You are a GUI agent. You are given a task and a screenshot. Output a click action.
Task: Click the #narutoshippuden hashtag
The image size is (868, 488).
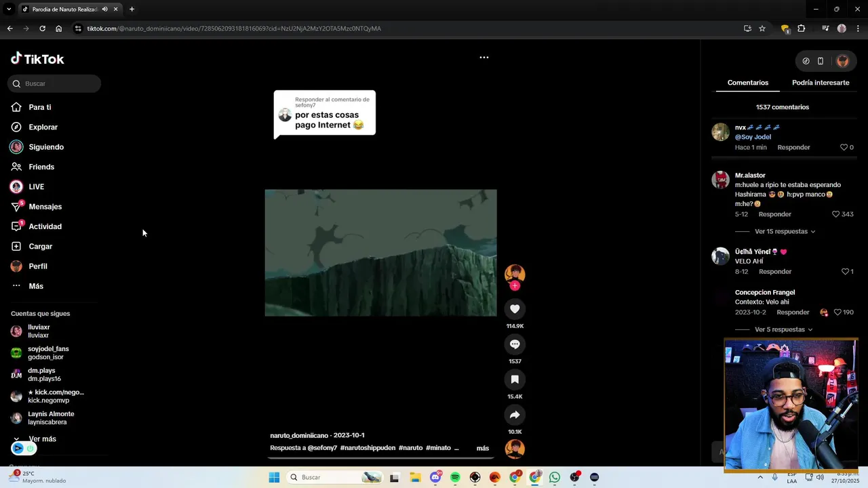pos(368,448)
